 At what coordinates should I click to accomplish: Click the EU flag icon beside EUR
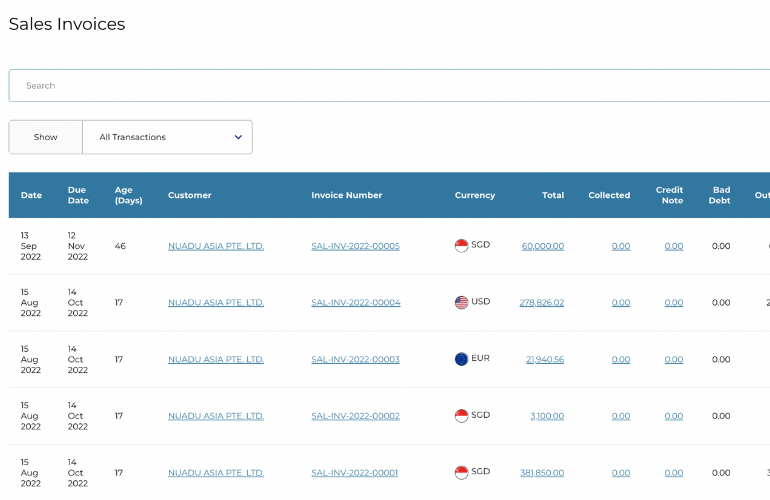coord(462,359)
